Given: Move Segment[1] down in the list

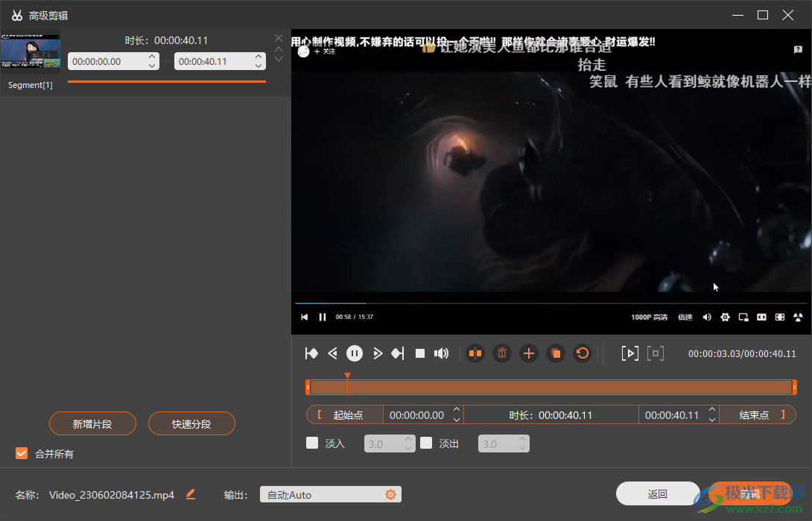Looking at the screenshot, I should pos(279,59).
